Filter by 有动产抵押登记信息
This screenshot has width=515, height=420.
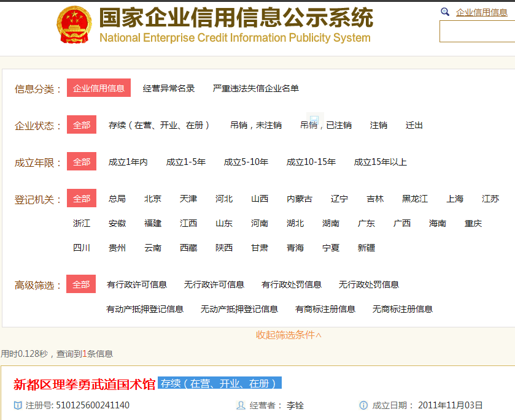pos(145,309)
